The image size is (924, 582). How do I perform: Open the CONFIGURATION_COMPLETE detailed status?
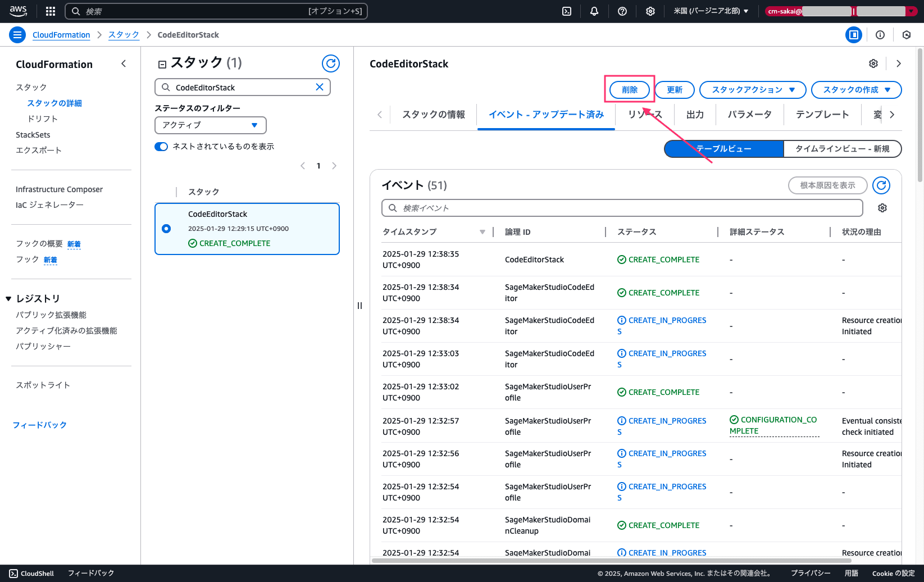click(773, 425)
